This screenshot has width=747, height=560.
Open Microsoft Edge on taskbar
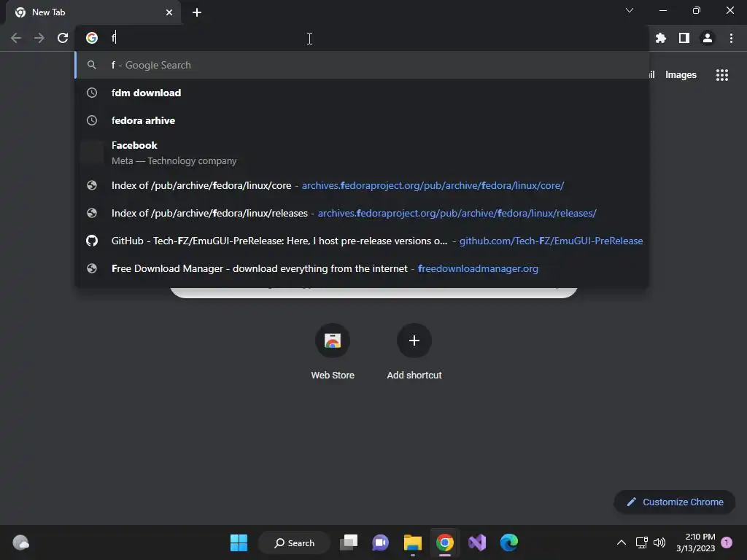coord(508,542)
